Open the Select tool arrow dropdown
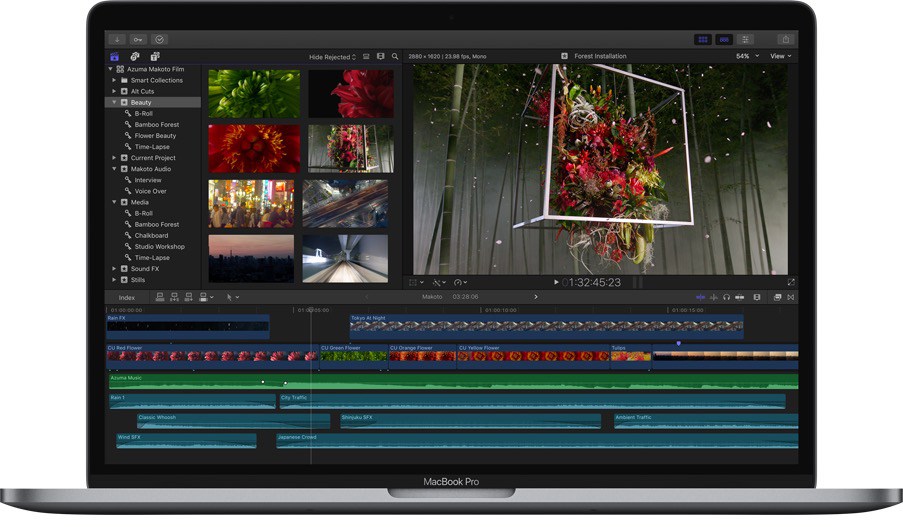 232,297
